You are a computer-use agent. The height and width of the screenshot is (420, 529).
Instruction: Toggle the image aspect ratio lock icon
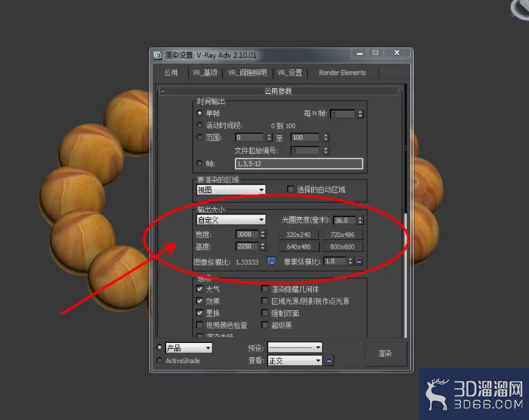271,261
